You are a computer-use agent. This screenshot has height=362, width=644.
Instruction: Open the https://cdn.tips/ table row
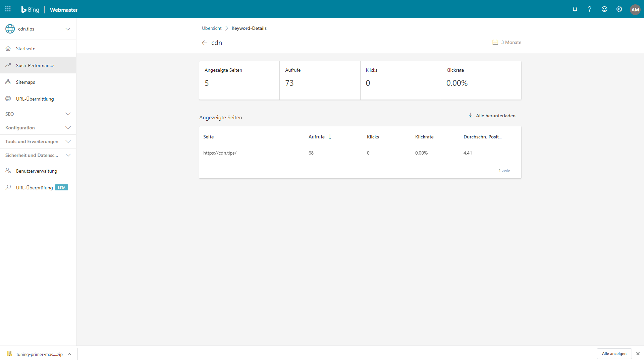point(220,153)
